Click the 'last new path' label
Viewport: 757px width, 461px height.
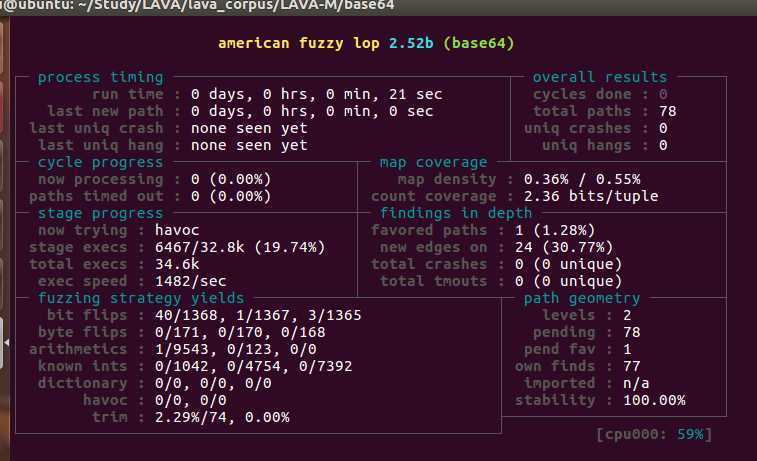[x=106, y=111]
